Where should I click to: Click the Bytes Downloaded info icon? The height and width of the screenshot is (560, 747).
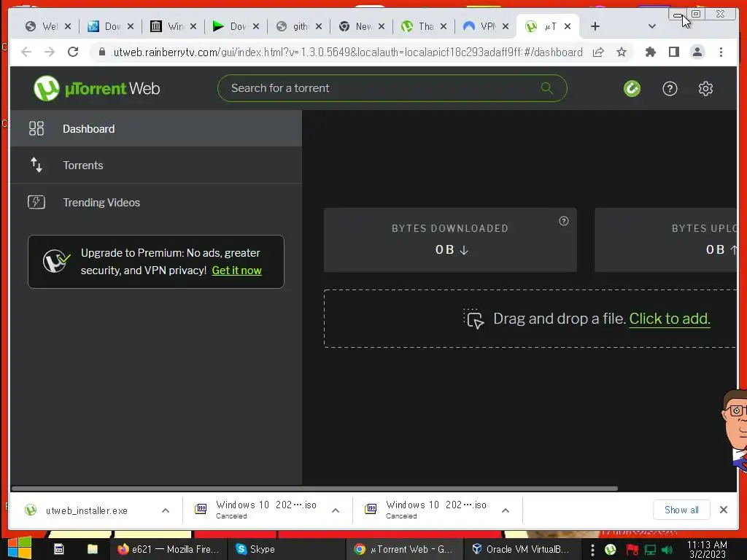pos(564,221)
